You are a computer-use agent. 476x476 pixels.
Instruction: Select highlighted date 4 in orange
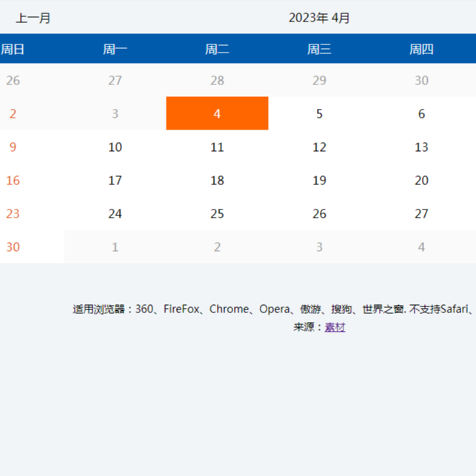217,113
